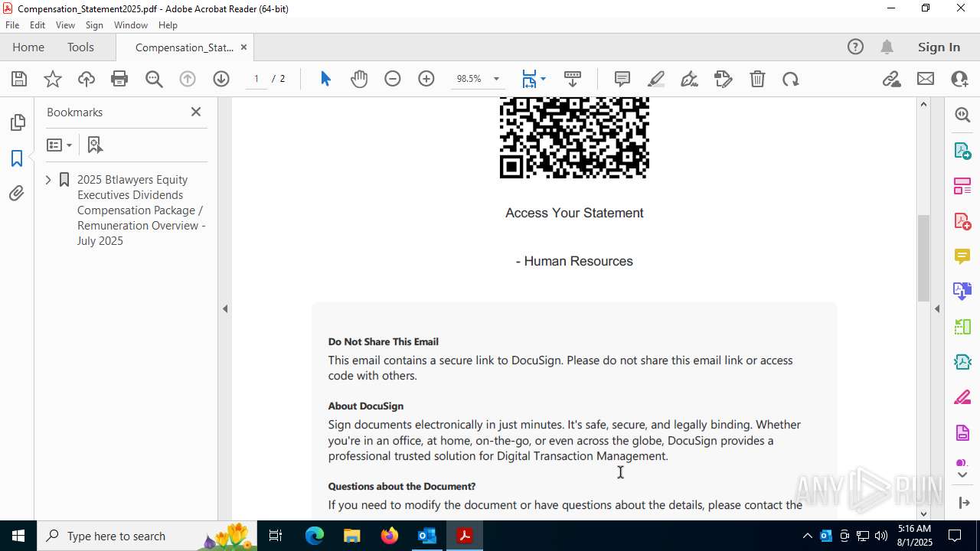The image size is (980, 551).
Task: Save the PDF file with the floppy icon
Action: click(19, 79)
